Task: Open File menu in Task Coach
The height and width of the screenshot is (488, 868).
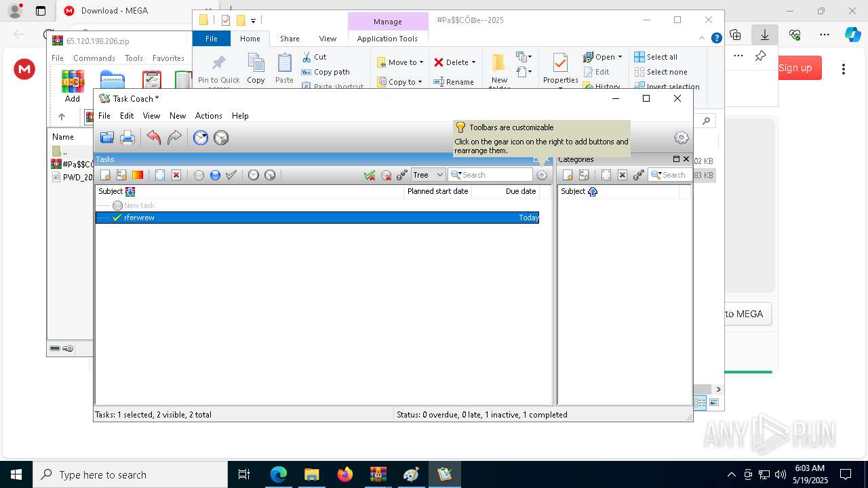Action: (x=104, y=116)
